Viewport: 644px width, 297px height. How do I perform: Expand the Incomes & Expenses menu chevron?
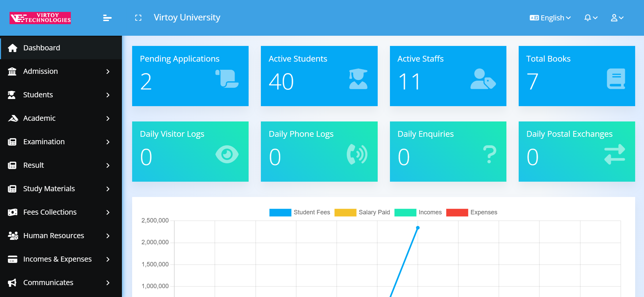pyautogui.click(x=108, y=259)
